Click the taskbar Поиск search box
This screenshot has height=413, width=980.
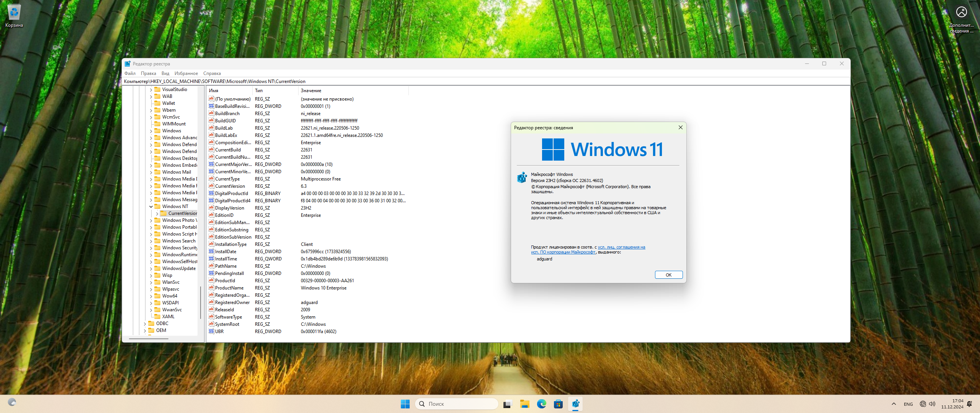[x=456, y=404]
